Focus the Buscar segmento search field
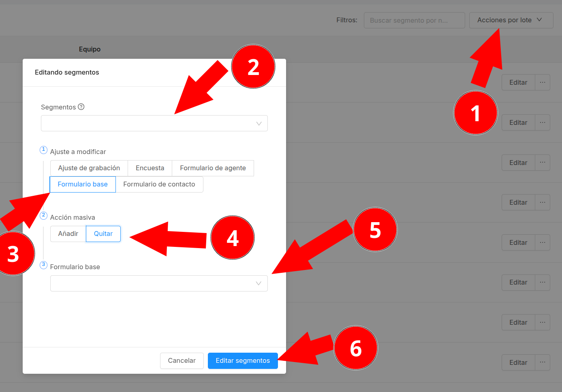562x392 pixels. (414, 20)
